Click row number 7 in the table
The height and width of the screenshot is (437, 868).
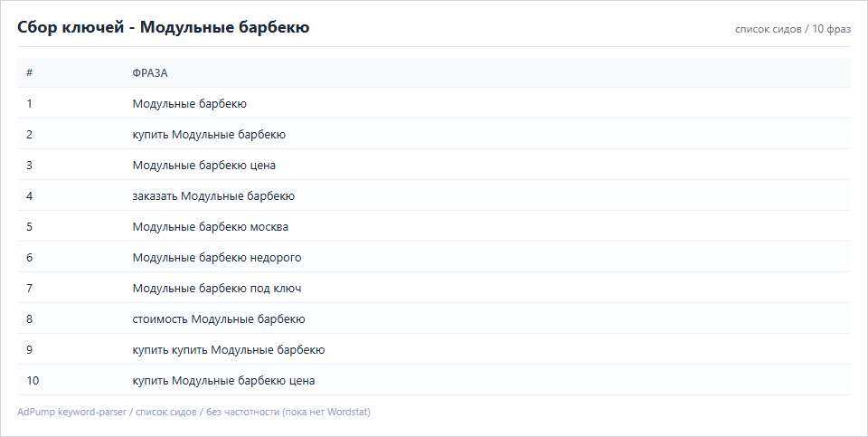(29, 289)
